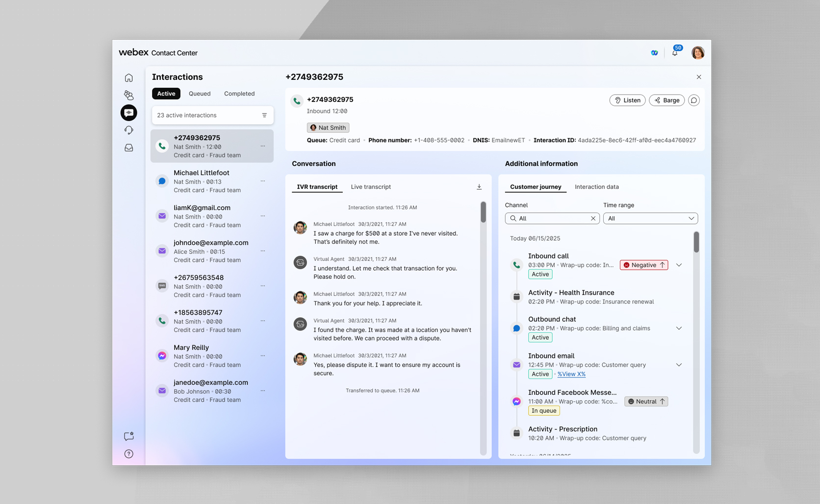Viewport: 820px width, 504px height.
Task: Open the chat bubble icon beside Barge
Action: [693, 101]
